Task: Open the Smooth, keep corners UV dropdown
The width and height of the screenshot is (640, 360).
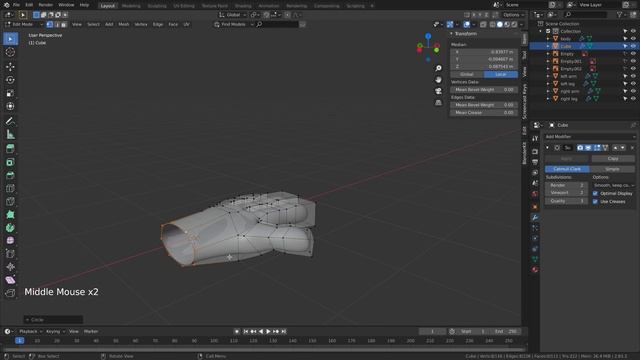Action: coord(614,185)
